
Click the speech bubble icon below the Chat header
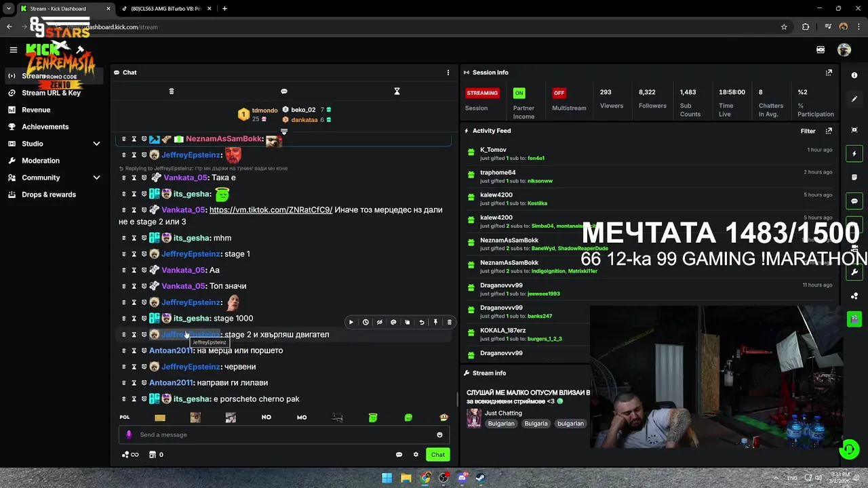pyautogui.click(x=284, y=91)
